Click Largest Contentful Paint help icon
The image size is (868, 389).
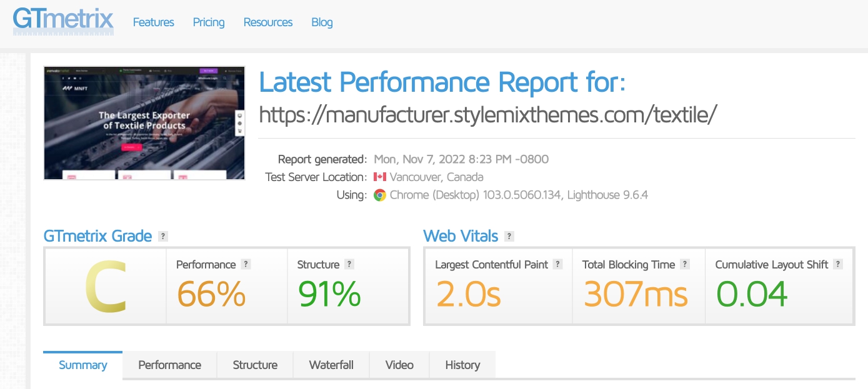[x=558, y=264]
